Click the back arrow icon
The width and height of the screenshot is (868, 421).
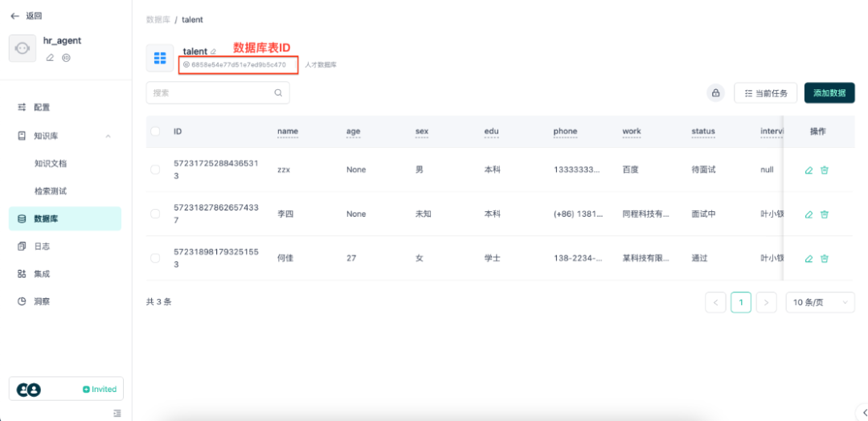click(x=15, y=16)
